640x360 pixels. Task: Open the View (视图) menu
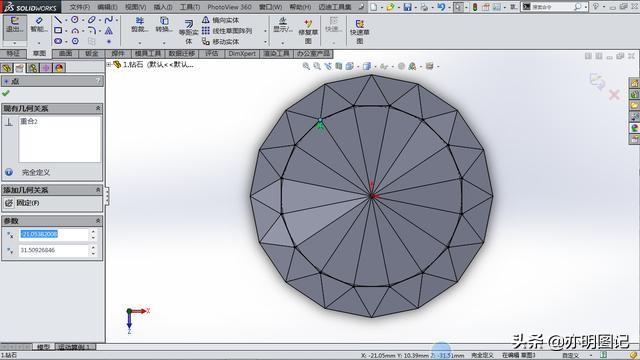(x=136, y=7)
